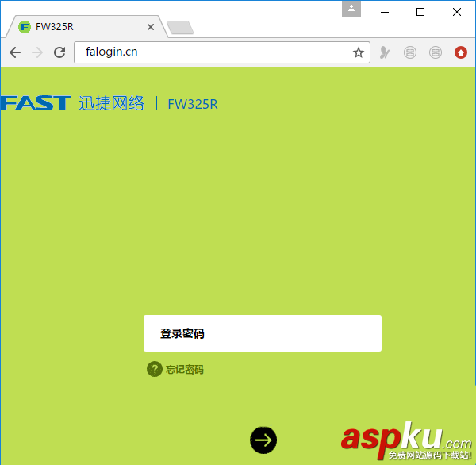This screenshot has height=465, width=476.
Task: Click the question mark help icon
Action: [x=155, y=369]
